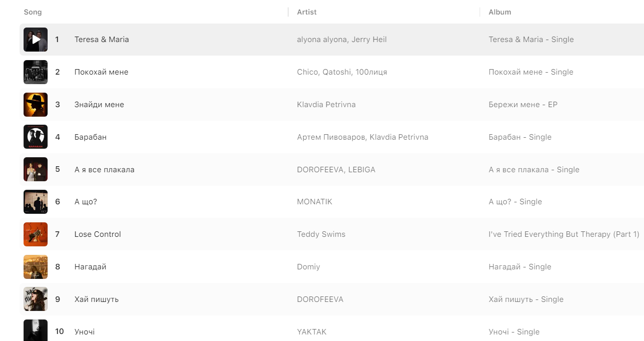
Task: Open the Teddy Swims artist link
Action: [321, 234]
